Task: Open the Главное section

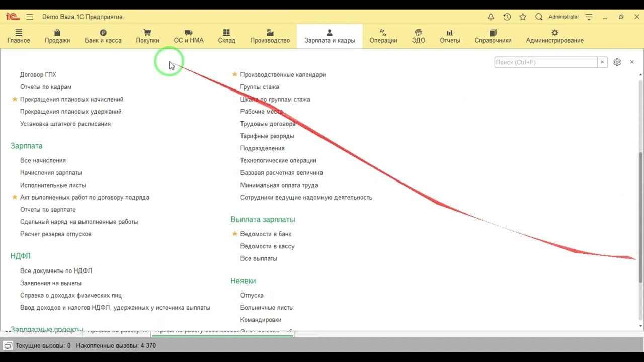Action: tap(19, 36)
